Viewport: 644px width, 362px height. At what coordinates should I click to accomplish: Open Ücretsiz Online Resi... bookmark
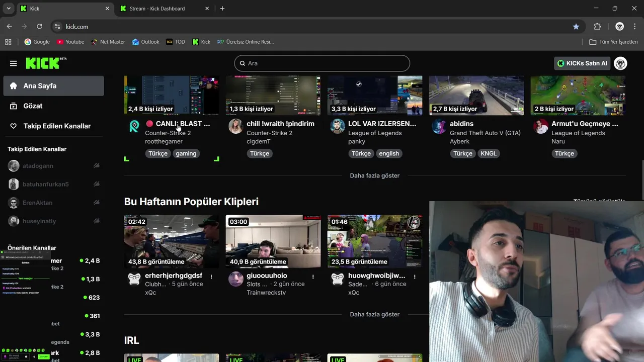[x=246, y=42]
